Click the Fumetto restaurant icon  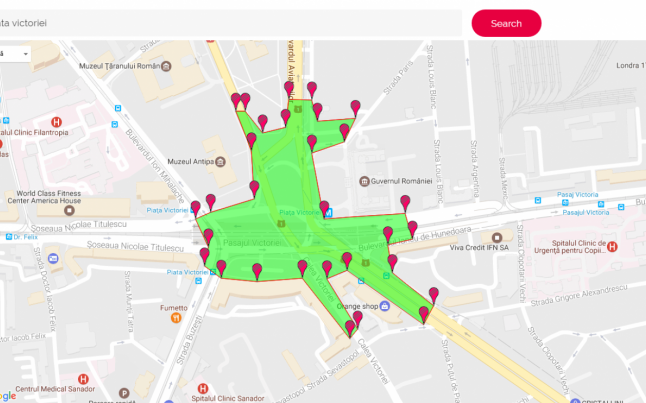[x=176, y=318]
